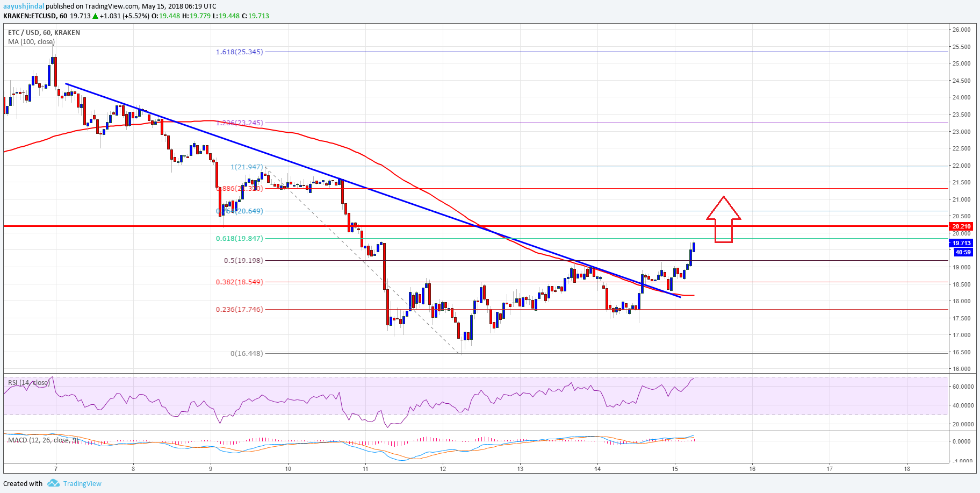980x493 pixels.
Task: Click the TradingView cloud logo icon
Action: pyautogui.click(x=53, y=483)
